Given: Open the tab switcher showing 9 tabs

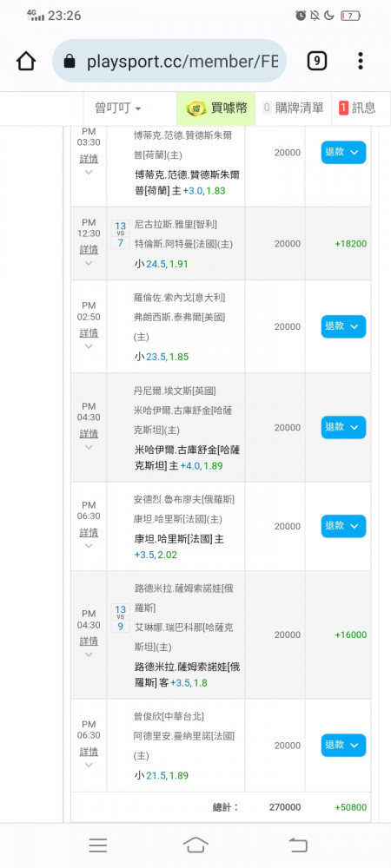Looking at the screenshot, I should [x=316, y=61].
